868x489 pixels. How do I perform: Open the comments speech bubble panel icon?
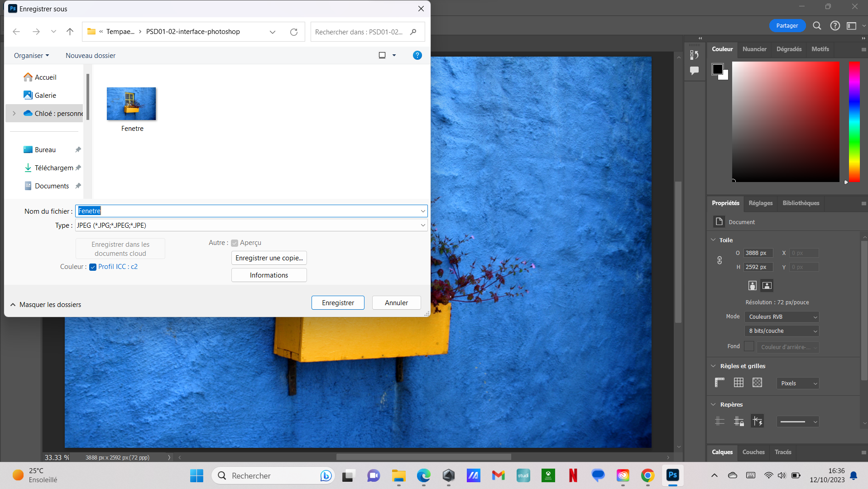tap(694, 71)
